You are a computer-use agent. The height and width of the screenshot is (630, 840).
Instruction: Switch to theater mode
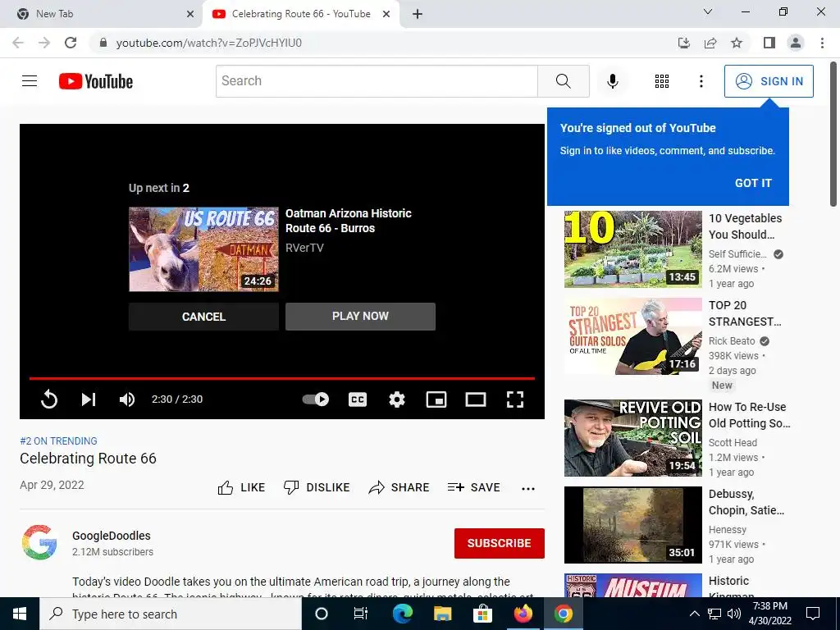point(475,399)
